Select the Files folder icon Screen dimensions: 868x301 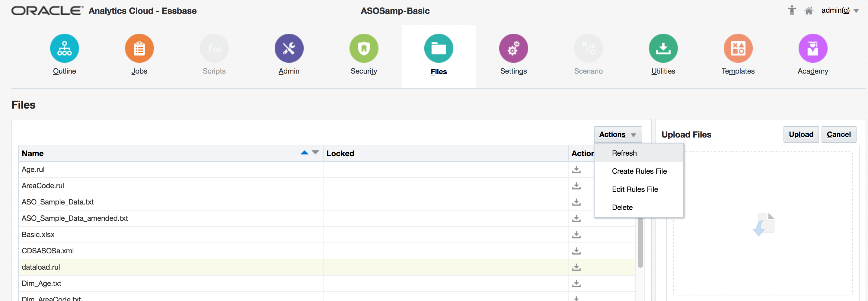click(x=439, y=48)
